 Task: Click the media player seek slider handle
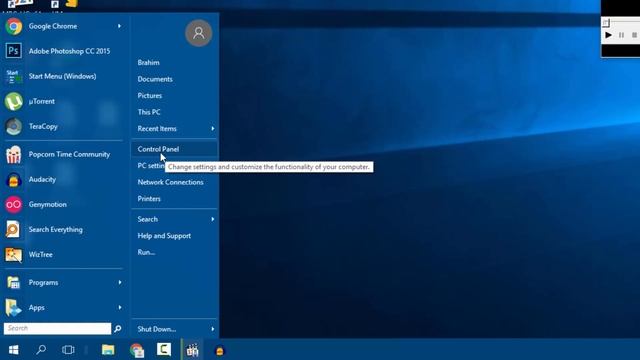(606, 22)
